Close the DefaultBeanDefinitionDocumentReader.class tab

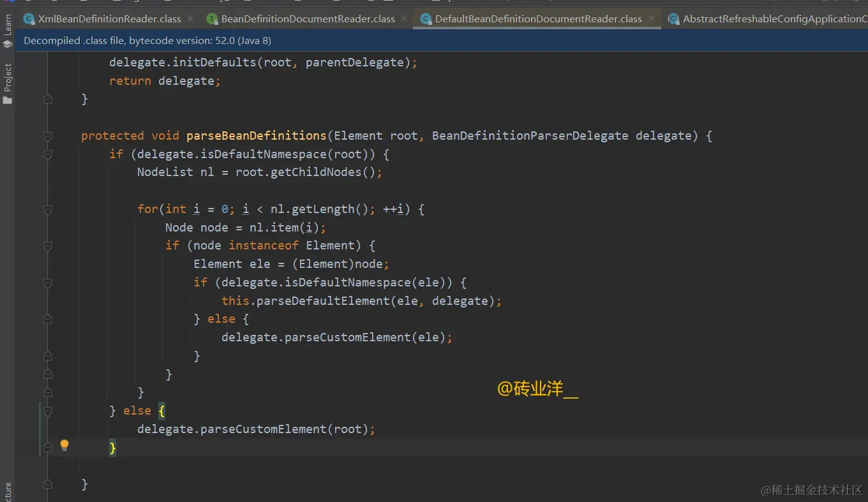click(651, 19)
